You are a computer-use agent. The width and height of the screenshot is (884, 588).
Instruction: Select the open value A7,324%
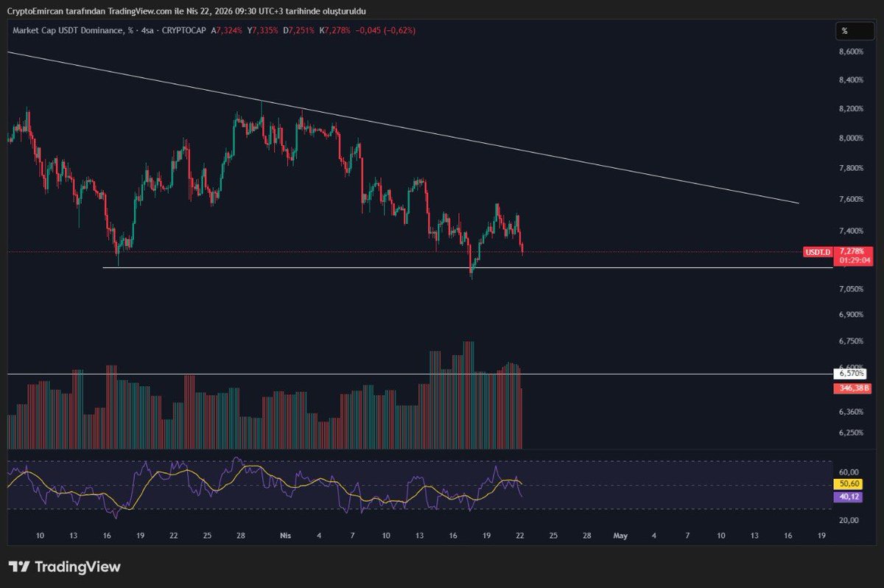tap(226, 31)
